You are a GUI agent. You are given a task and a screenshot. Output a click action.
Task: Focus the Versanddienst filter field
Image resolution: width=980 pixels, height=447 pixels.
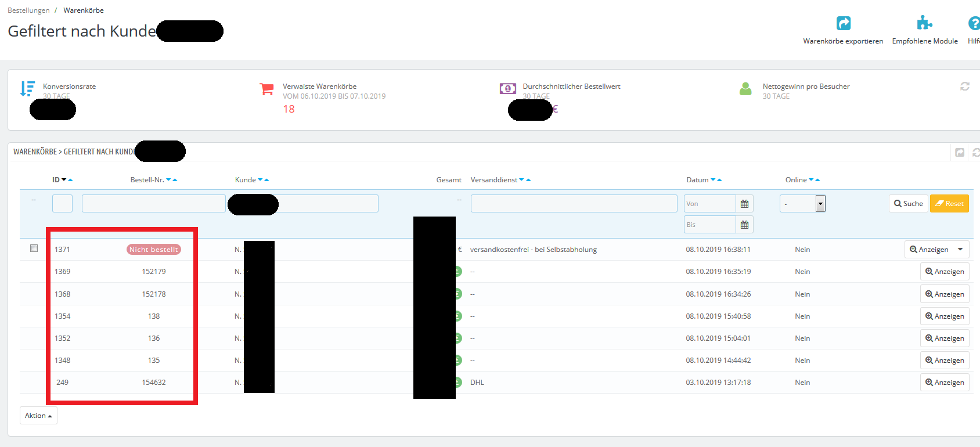pos(574,204)
